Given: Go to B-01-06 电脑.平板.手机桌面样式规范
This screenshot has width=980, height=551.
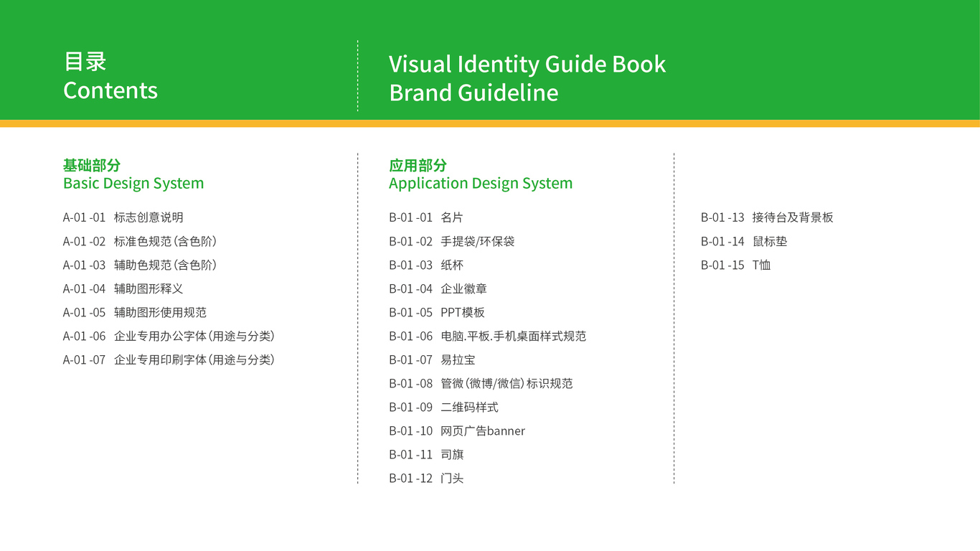Looking at the screenshot, I should pos(488,336).
